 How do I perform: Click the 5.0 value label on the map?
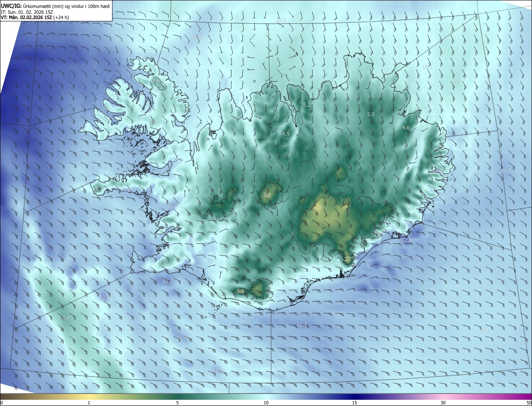click(371, 114)
